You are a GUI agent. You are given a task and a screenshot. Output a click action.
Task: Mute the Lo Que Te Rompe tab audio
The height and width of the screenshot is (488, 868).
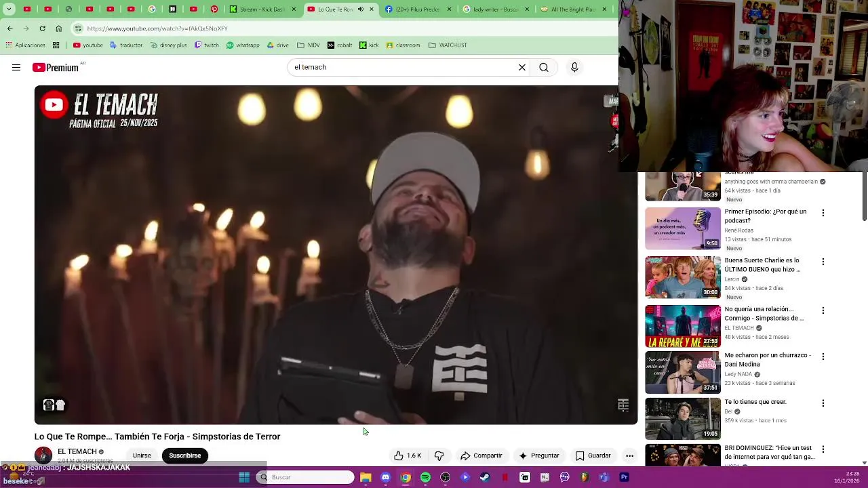point(360,9)
